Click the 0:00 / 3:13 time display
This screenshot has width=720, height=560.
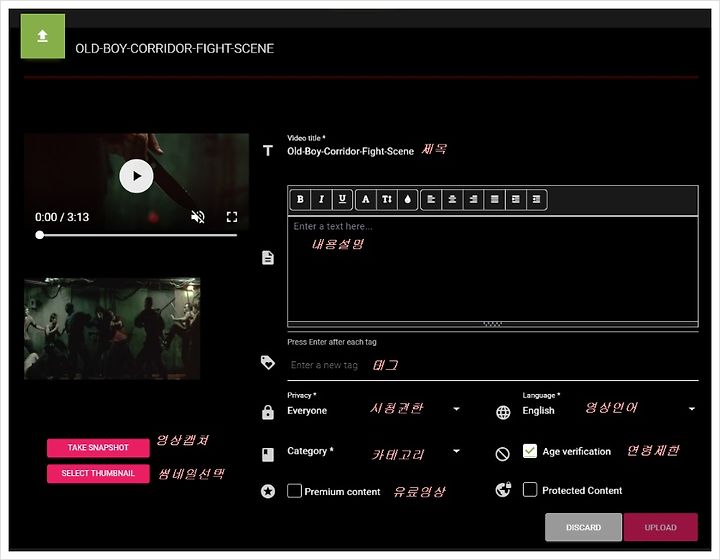click(62, 217)
